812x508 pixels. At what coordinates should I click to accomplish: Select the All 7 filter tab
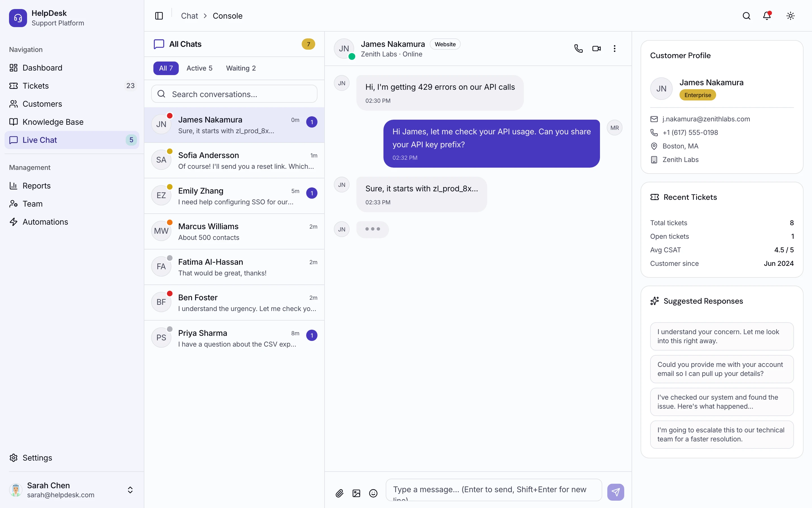(x=166, y=68)
